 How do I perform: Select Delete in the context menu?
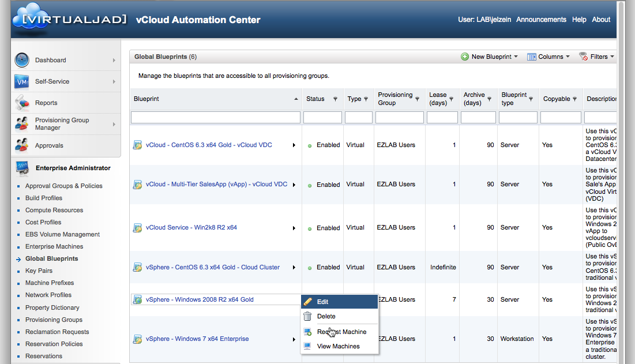[x=326, y=316]
